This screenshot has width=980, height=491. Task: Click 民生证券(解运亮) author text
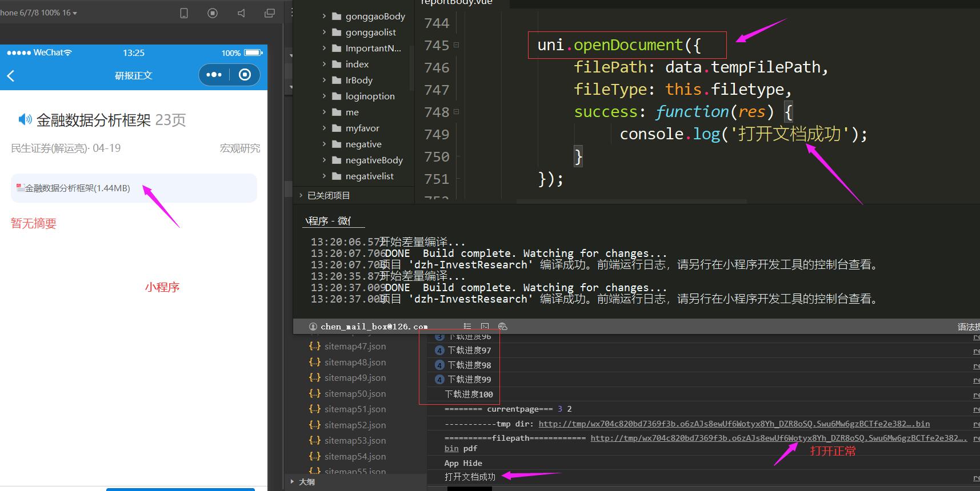(49, 148)
